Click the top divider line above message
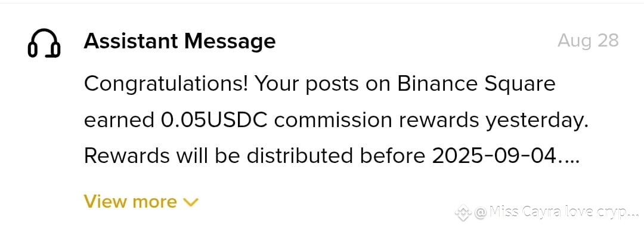Screen dimensions: 644x228 click(322, 4)
